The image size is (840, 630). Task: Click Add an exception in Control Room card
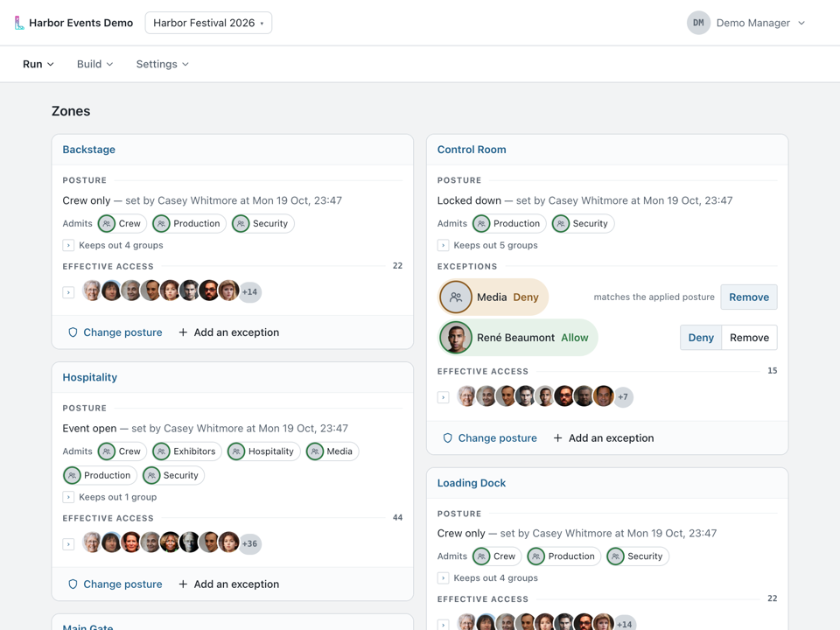(x=604, y=437)
